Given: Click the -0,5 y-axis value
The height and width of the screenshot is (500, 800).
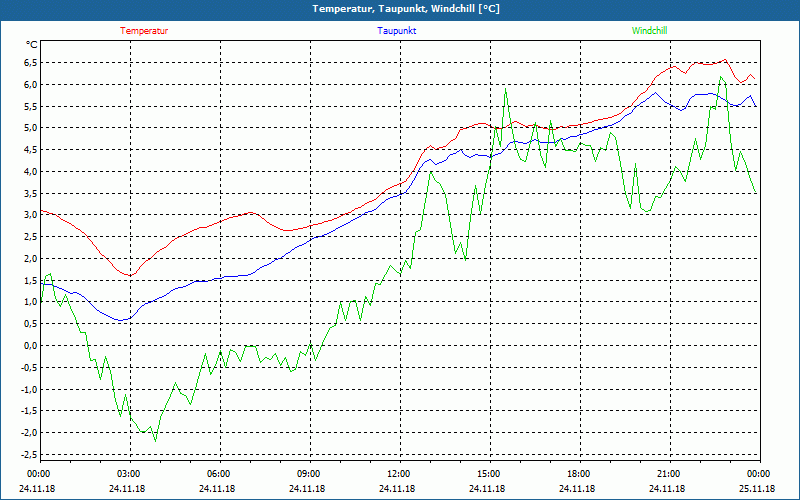Looking at the screenshot, I should pos(29,367).
